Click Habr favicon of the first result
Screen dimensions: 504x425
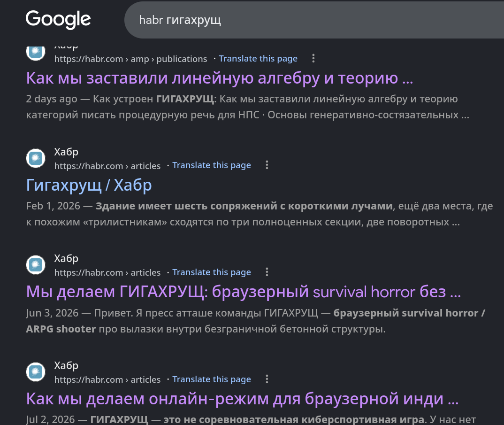point(36,52)
